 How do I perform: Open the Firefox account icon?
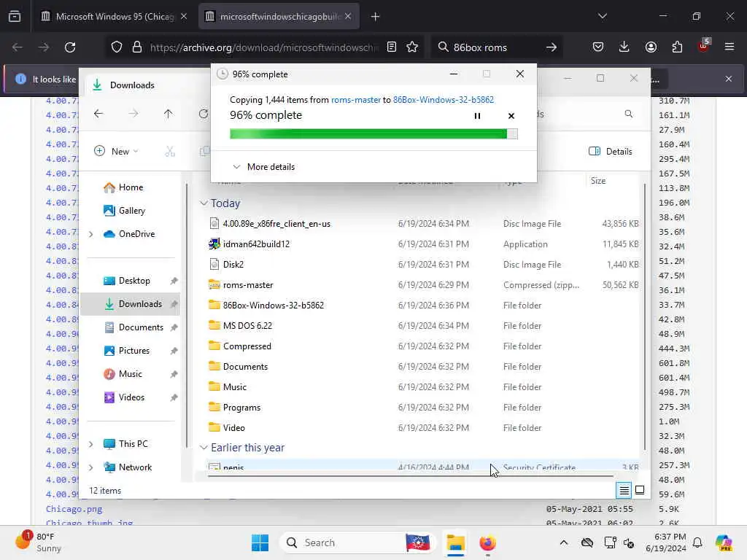(651, 47)
